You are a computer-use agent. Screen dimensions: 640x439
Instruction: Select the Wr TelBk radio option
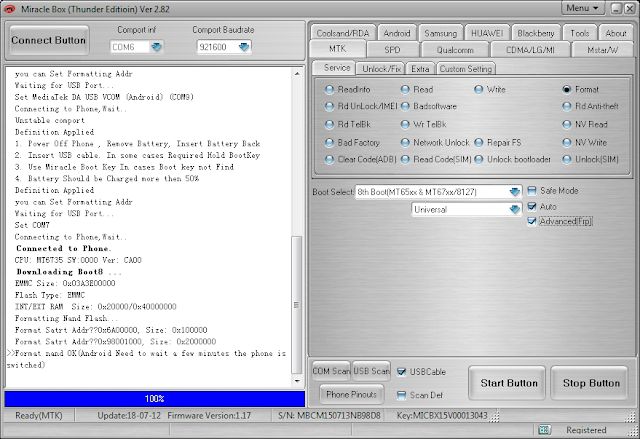[x=405, y=124]
